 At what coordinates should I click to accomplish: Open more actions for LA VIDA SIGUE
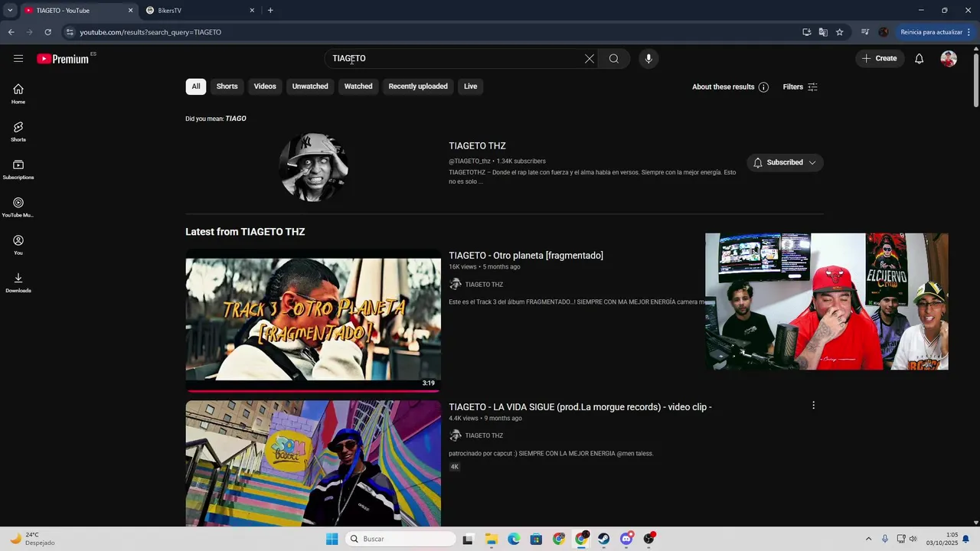click(813, 406)
